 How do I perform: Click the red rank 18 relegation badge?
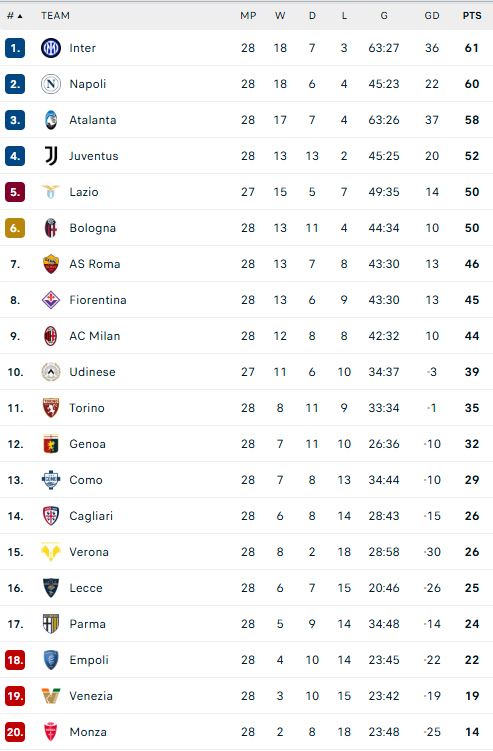[15, 660]
